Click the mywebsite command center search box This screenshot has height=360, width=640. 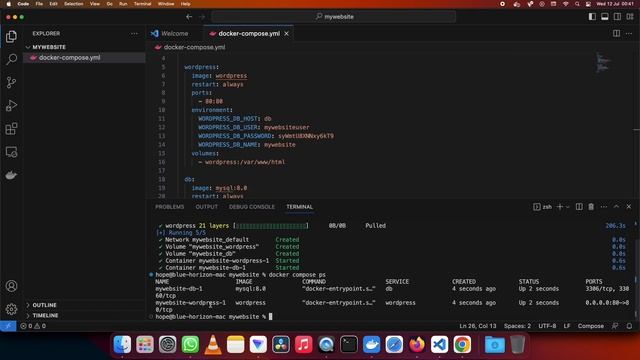[333, 17]
